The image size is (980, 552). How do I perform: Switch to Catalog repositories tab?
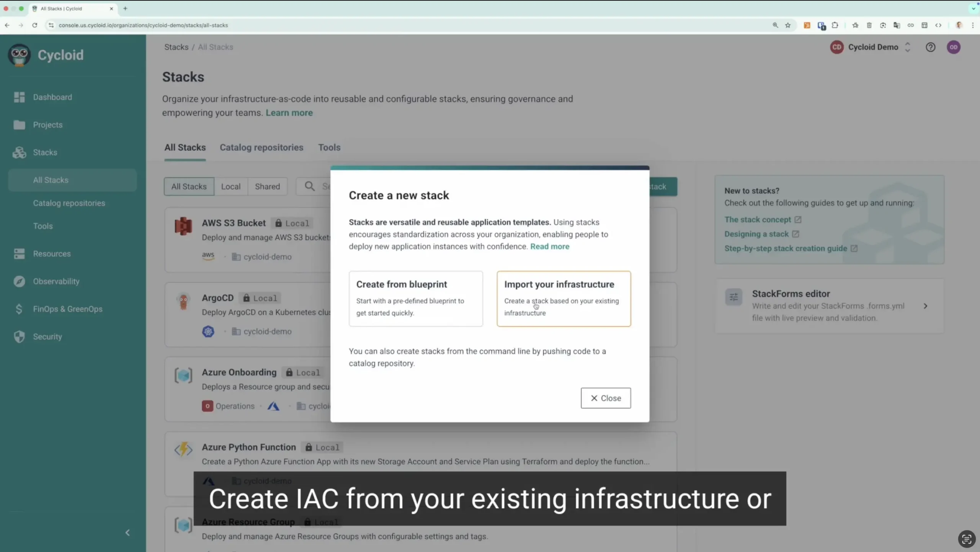pos(261,148)
